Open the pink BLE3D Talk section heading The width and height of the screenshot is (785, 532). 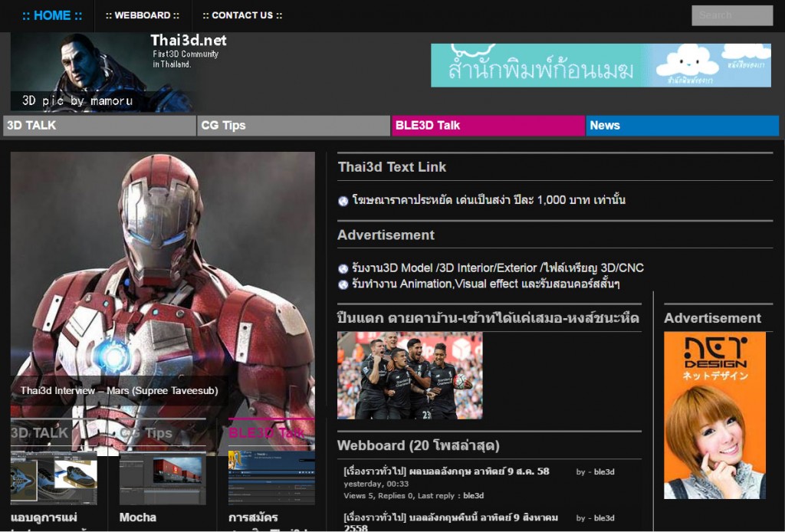tap(266, 433)
